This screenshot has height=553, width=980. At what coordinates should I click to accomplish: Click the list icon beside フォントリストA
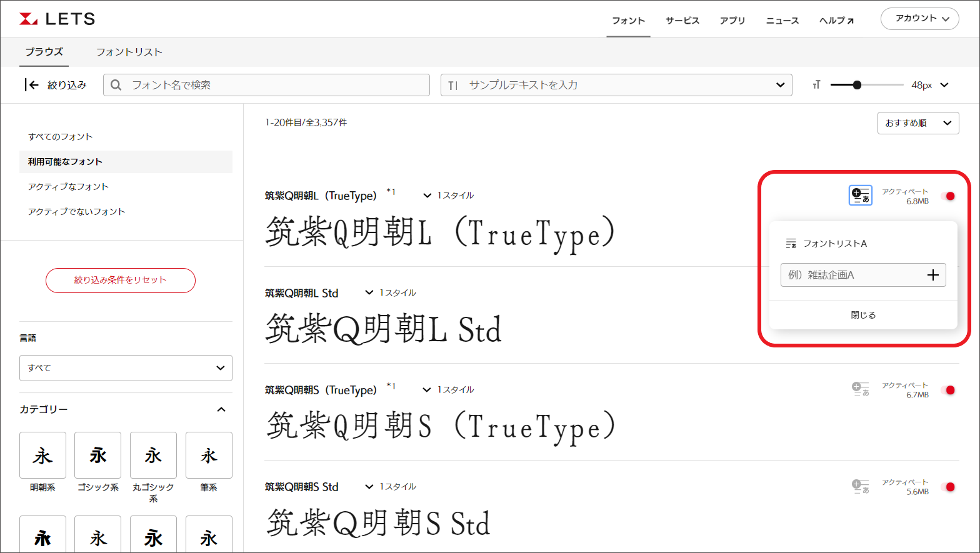[x=791, y=244]
